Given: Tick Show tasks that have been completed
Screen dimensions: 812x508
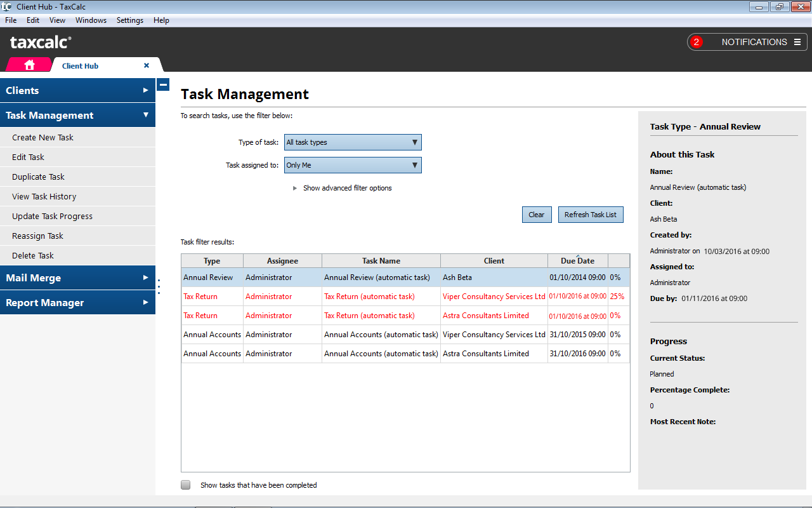Looking at the screenshot, I should [x=185, y=485].
